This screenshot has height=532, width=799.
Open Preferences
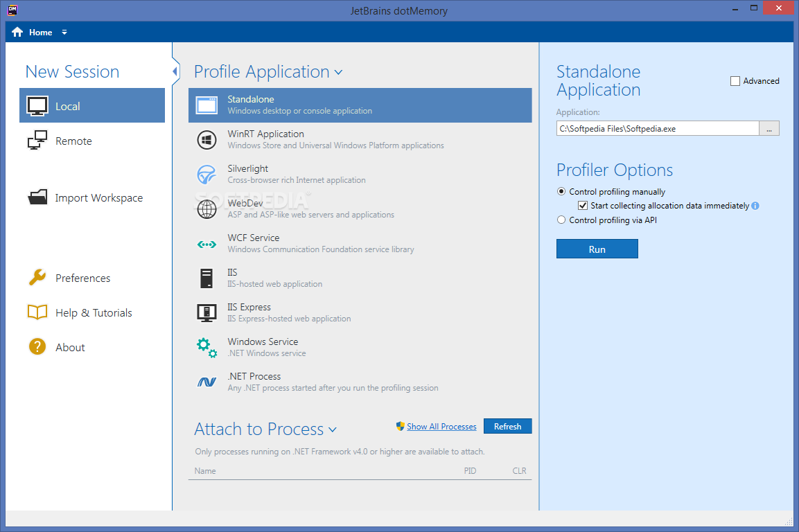click(92, 278)
